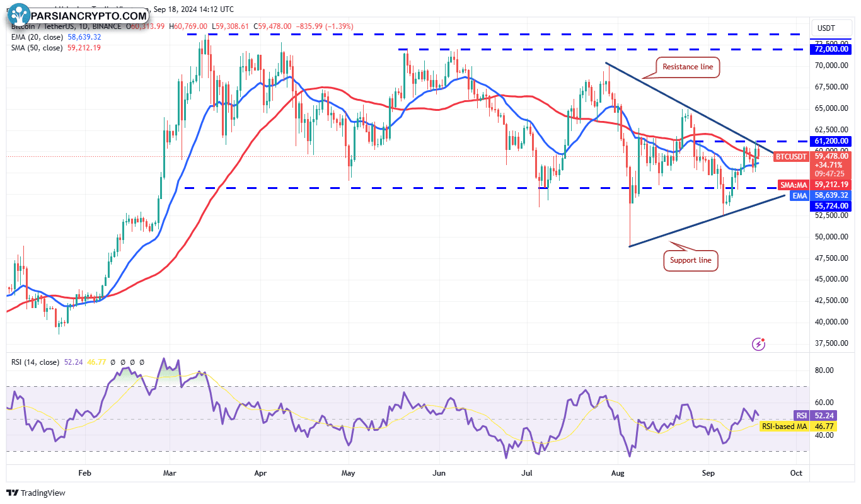Click 45,000.00 on the price axis
Viewport: 861px width, 504px height.
click(831, 279)
